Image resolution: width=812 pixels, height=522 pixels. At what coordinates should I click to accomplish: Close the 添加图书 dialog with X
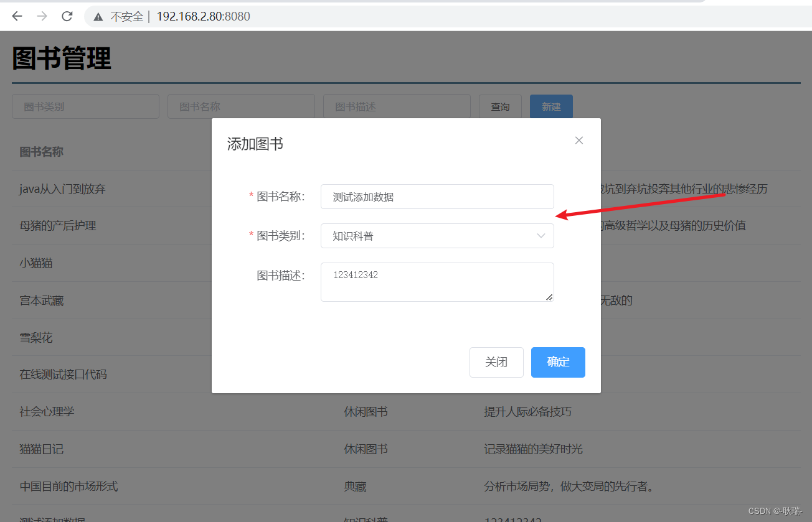(x=579, y=141)
